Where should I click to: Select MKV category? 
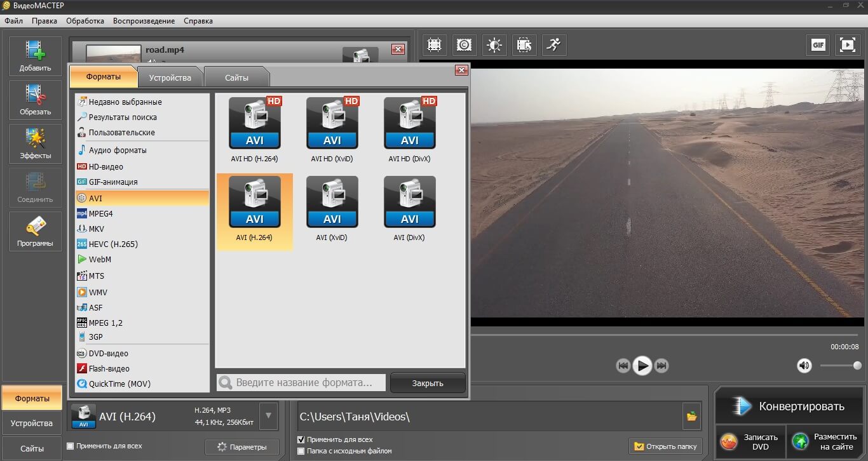point(142,229)
